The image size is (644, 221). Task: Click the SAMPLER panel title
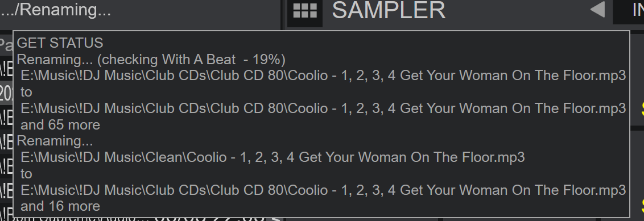point(389,10)
